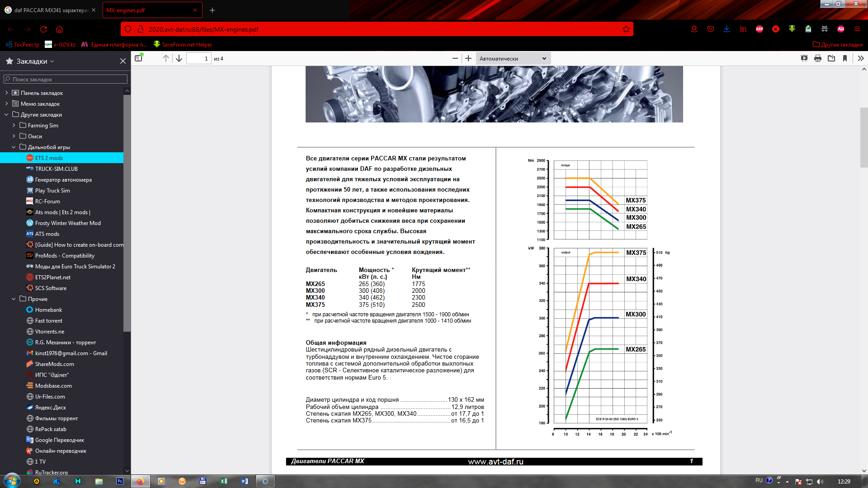The image size is (868, 488).
Task: Download the PDF file from viewer toolbar
Action: (x=831, y=58)
